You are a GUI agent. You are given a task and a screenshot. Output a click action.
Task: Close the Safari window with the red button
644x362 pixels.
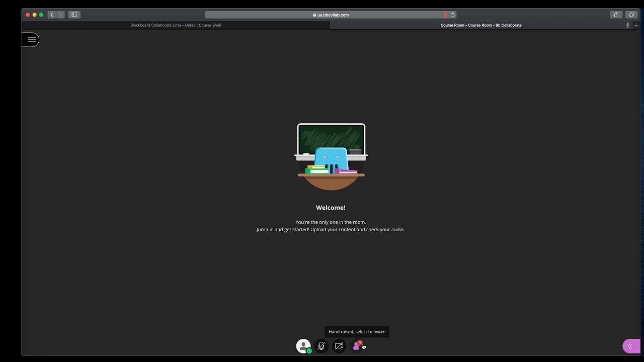pos(28,15)
